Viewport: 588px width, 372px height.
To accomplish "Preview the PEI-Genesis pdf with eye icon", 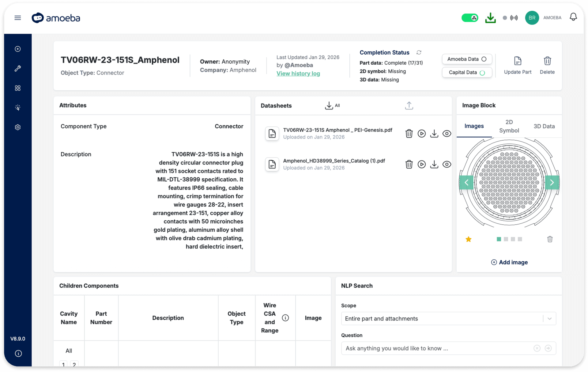I will pyautogui.click(x=447, y=134).
